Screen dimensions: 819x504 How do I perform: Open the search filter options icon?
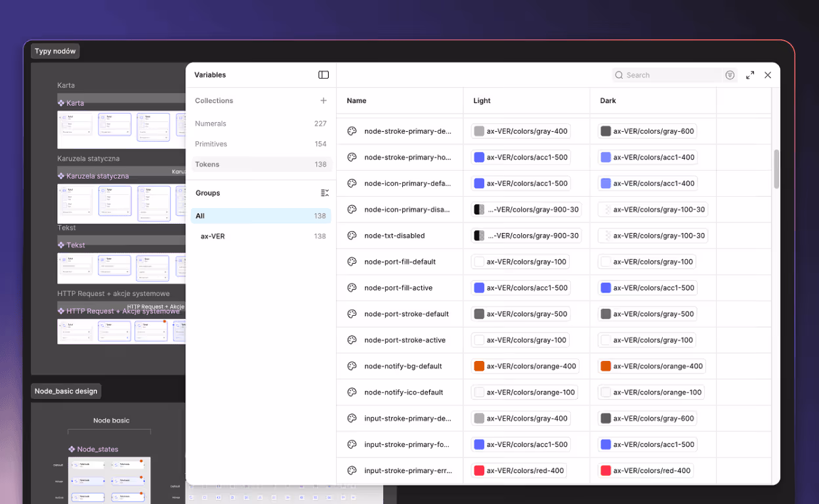pyautogui.click(x=730, y=75)
